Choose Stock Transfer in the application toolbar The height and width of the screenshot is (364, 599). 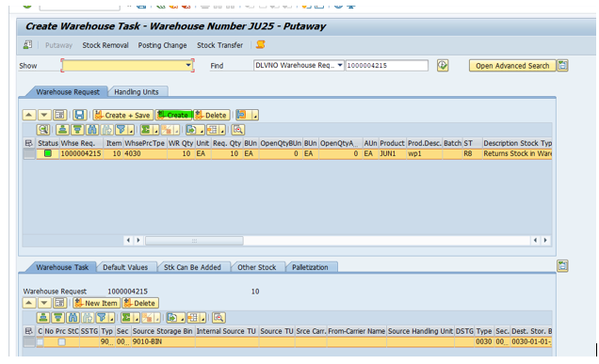pyautogui.click(x=220, y=45)
